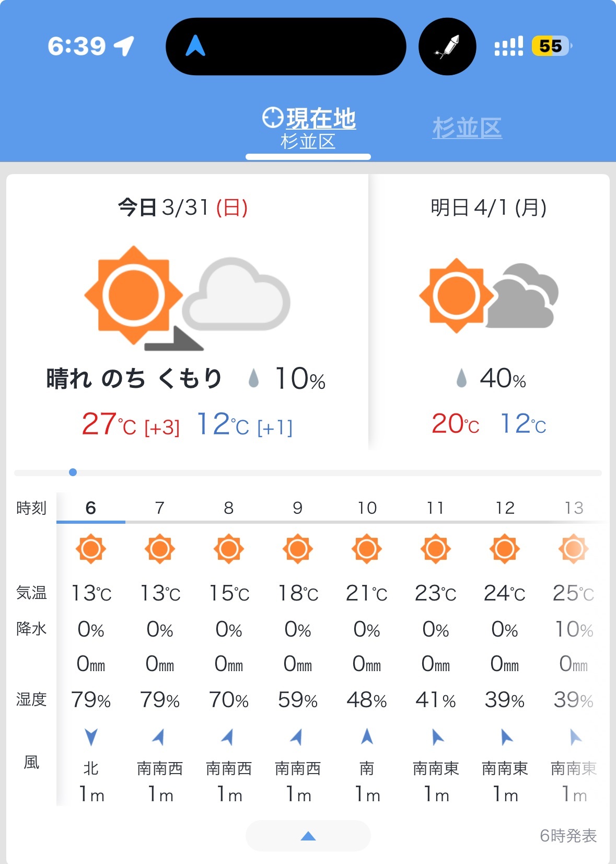The image size is (616, 864).
Task: Tap the rocket icon in the status bar
Action: (x=447, y=47)
